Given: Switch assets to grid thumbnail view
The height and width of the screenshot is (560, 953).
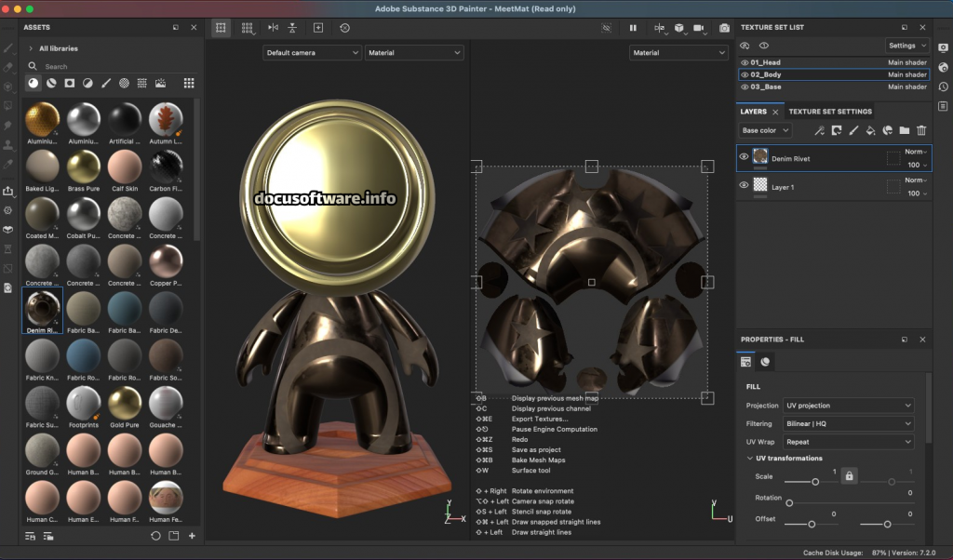Looking at the screenshot, I should click(x=189, y=83).
